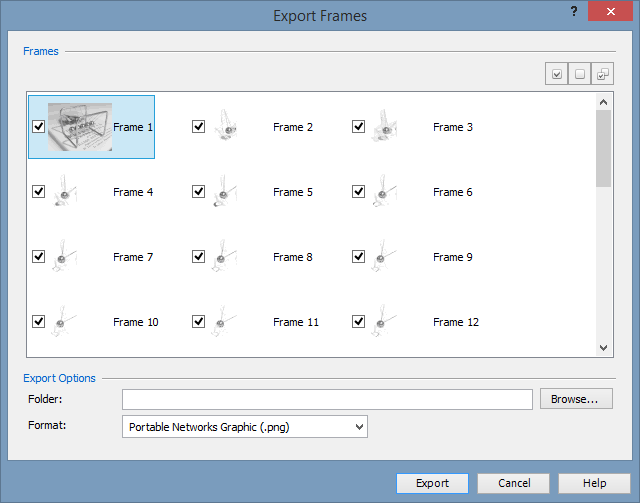Image resolution: width=640 pixels, height=503 pixels.
Task: Select the Frame 9 thumbnail image
Action: (384, 256)
